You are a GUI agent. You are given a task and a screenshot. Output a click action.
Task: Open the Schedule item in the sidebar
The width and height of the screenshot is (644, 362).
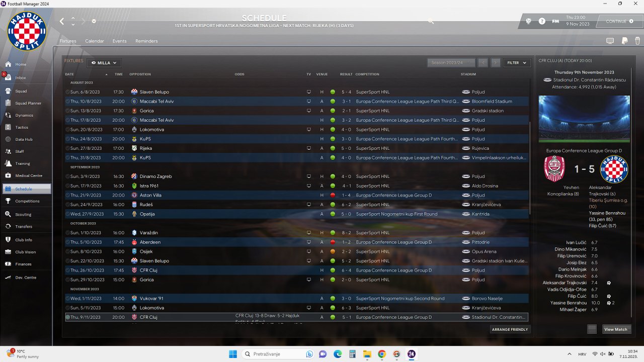[x=27, y=189]
